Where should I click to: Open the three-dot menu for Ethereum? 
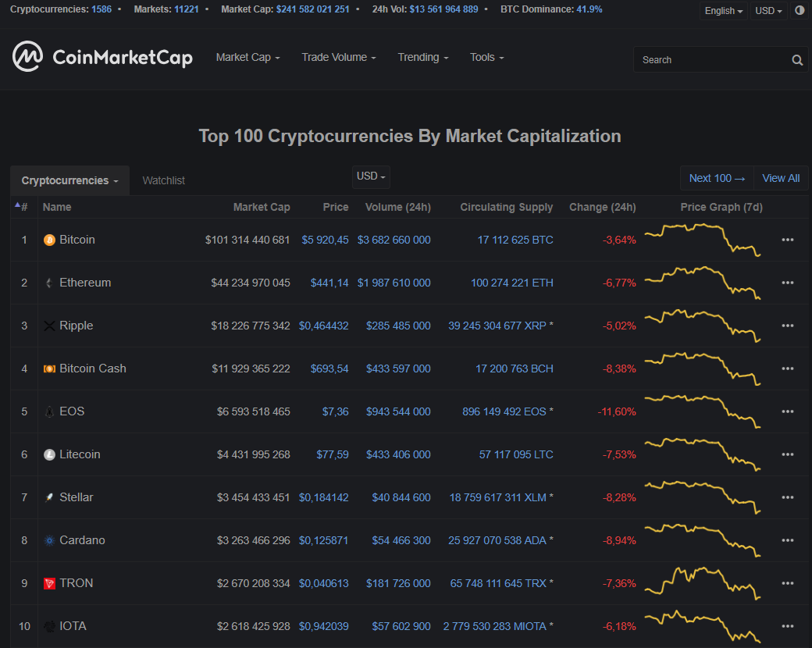pos(787,283)
